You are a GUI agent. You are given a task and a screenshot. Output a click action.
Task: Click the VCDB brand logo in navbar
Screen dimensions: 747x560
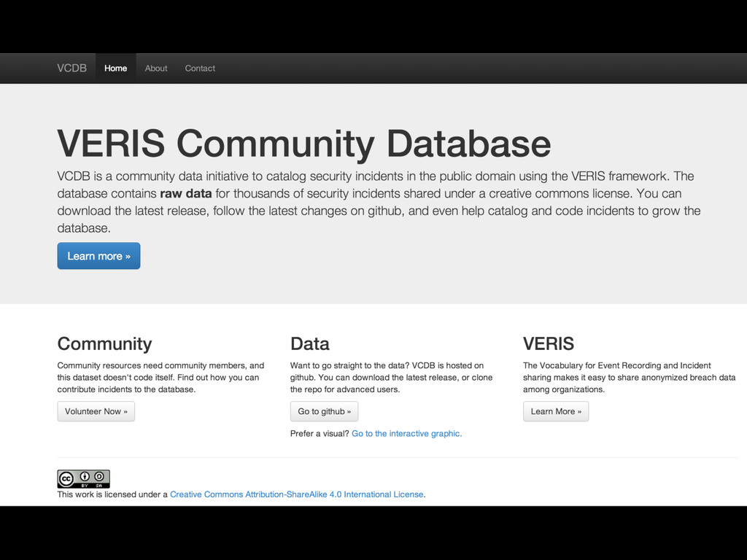[72, 68]
